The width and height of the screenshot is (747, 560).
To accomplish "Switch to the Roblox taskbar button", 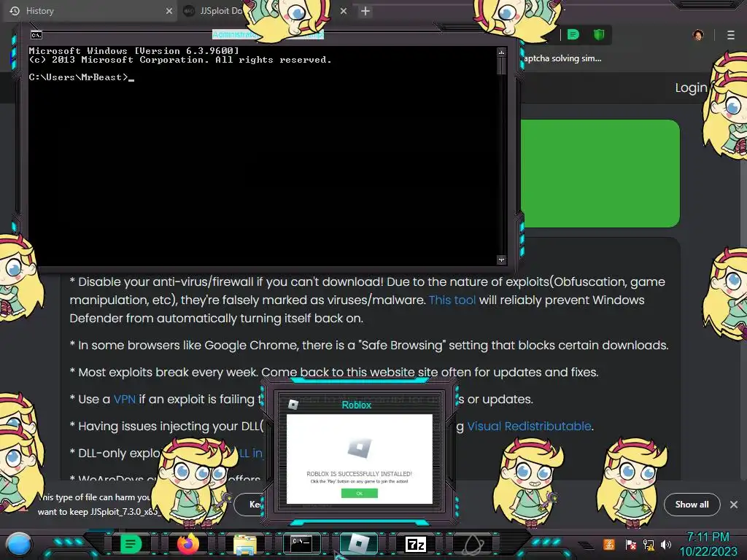I will [358, 544].
